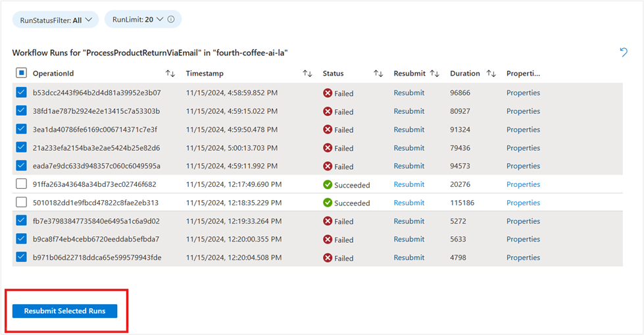This screenshot has height=335, width=644.
Task: Select the row for run 3ea1da40786fe616
Action: [x=318, y=130]
